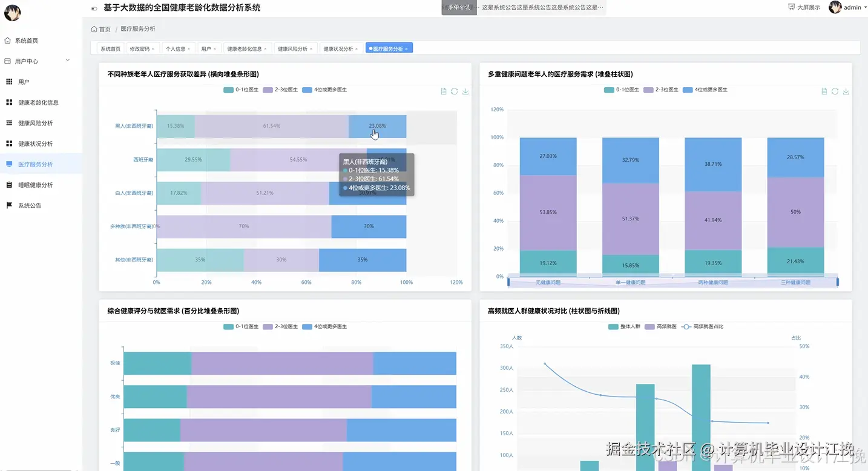868x471 pixels.
Task: Open data view icon on ethnicity bar chart
Action: click(x=444, y=91)
